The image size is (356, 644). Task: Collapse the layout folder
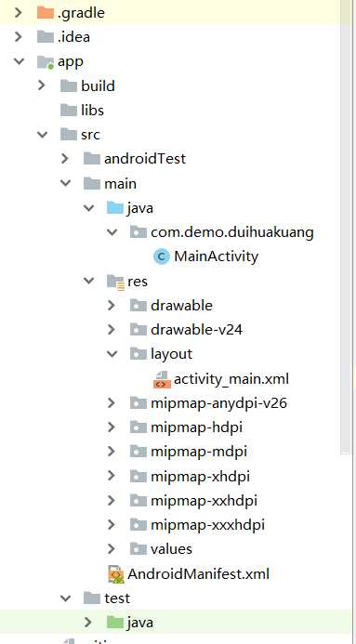click(112, 354)
